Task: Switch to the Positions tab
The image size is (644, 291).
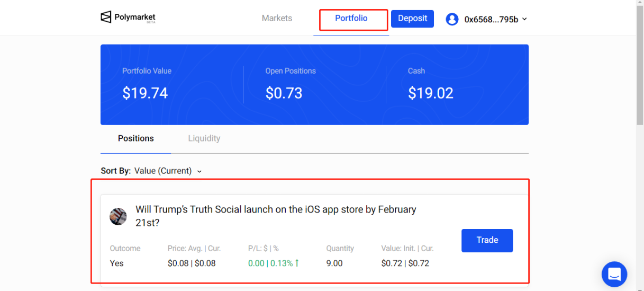Action: [x=136, y=138]
